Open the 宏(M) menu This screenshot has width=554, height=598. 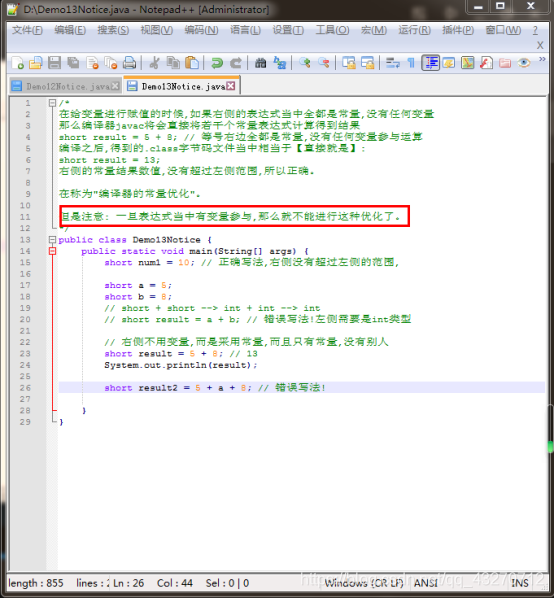374,30
